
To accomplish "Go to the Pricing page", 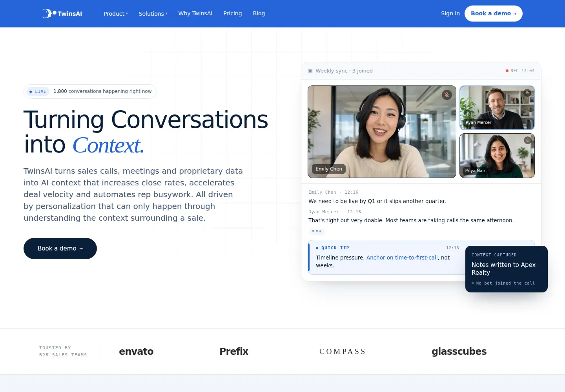I will pos(233,13).
